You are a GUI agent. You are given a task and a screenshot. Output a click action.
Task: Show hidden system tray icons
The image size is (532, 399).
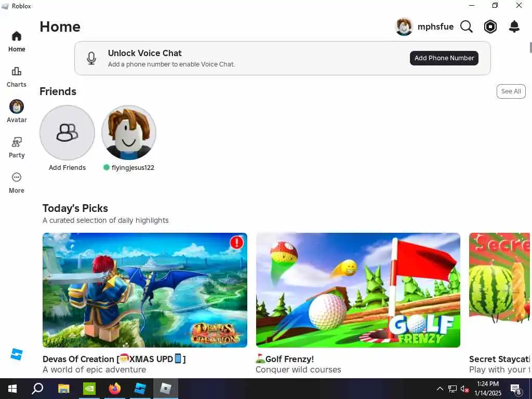(x=440, y=389)
